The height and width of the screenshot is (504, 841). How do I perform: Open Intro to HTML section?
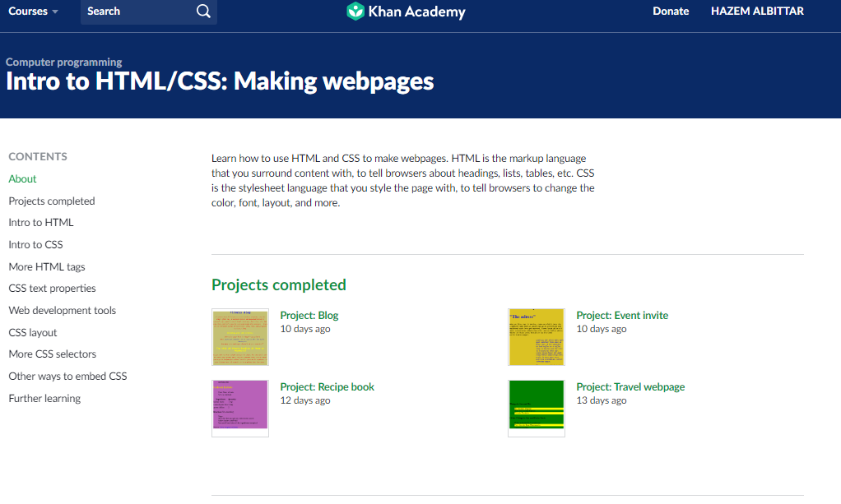point(41,223)
